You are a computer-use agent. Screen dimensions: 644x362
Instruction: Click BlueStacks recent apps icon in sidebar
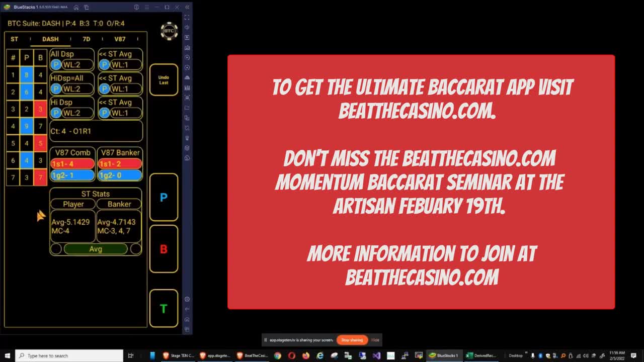point(187,329)
